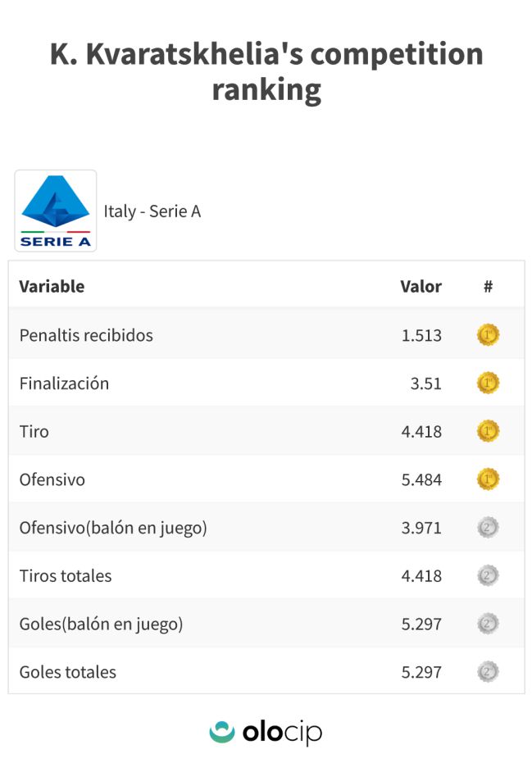This screenshot has width=532, height=763.
Task: Click the competition ranking title
Action: pos(266,71)
